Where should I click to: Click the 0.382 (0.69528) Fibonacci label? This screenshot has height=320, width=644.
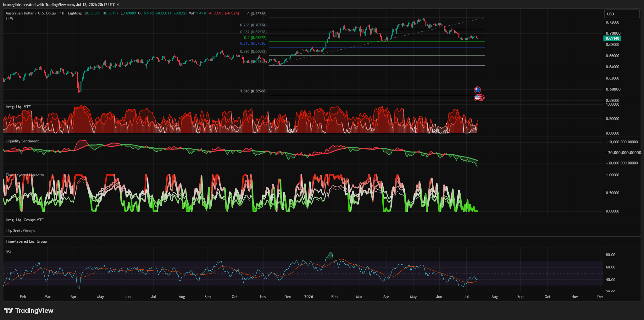(x=253, y=32)
